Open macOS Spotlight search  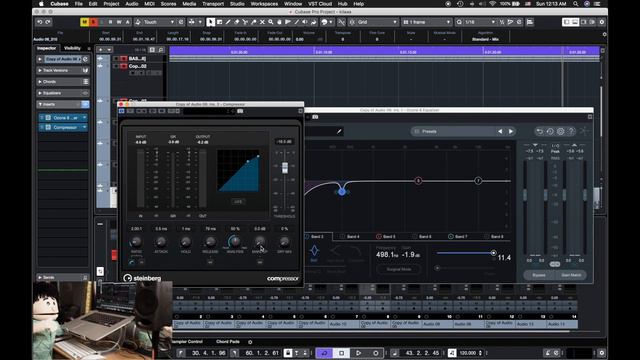coord(576,4)
